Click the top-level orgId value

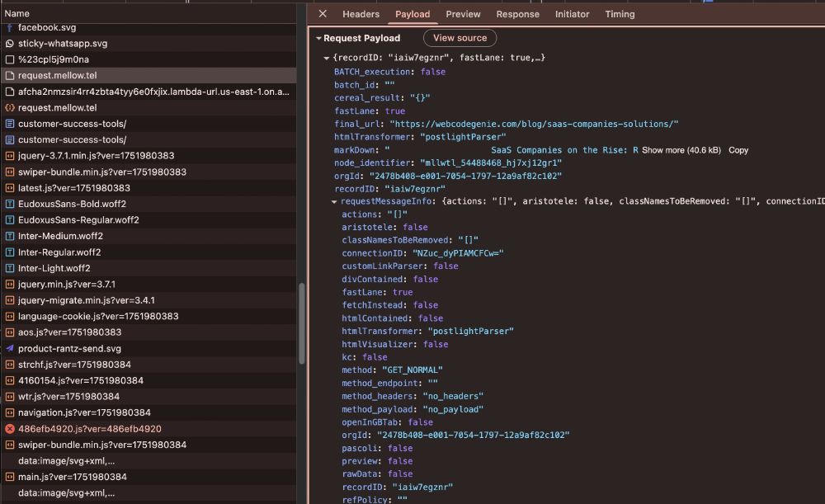click(465, 177)
